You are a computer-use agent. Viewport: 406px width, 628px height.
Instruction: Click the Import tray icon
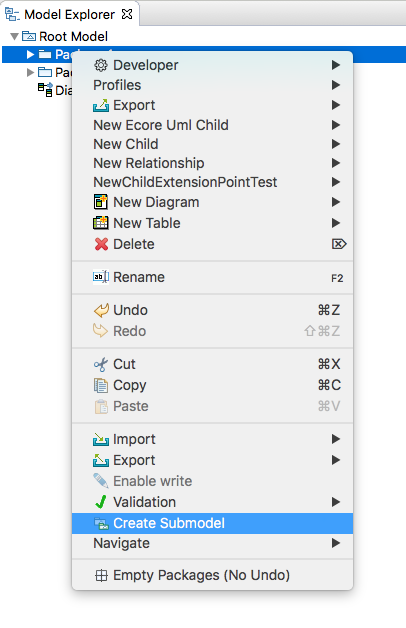101,439
